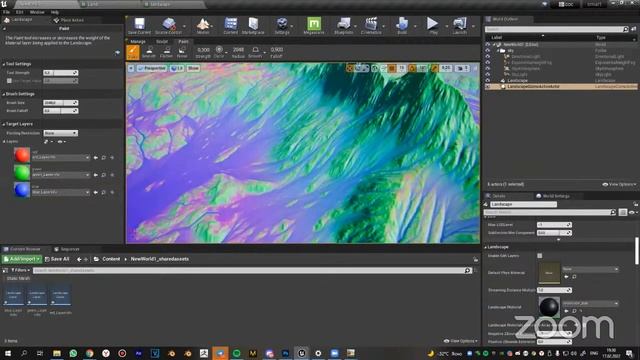Open Chrome from the taskbar
The image size is (640, 360).
89,353
